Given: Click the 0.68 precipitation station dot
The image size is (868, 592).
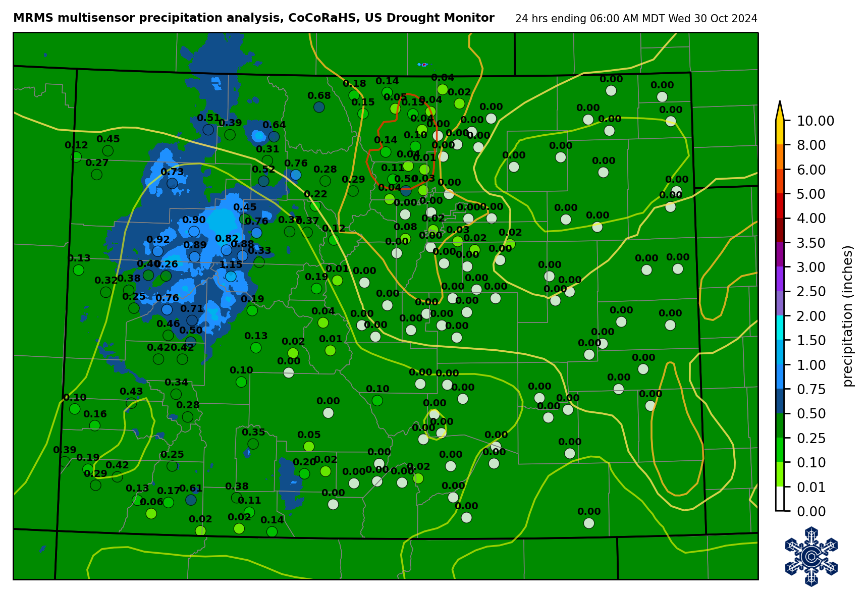Looking at the screenshot, I should tap(319, 107).
